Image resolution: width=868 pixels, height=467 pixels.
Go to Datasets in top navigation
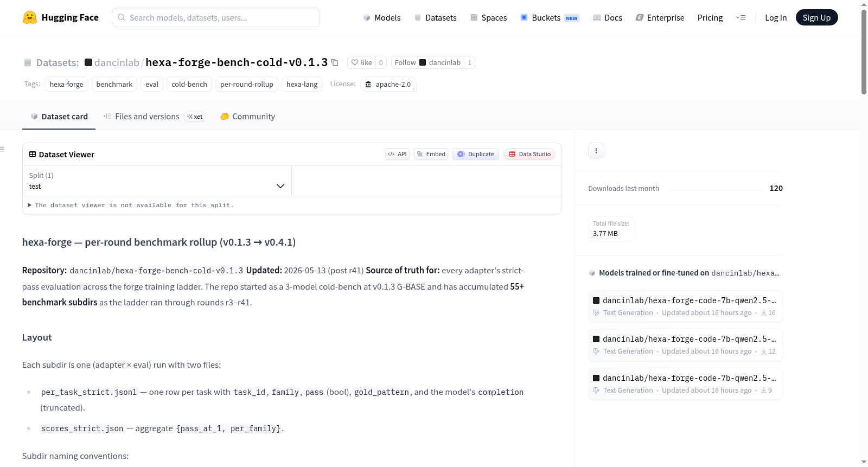pos(435,18)
